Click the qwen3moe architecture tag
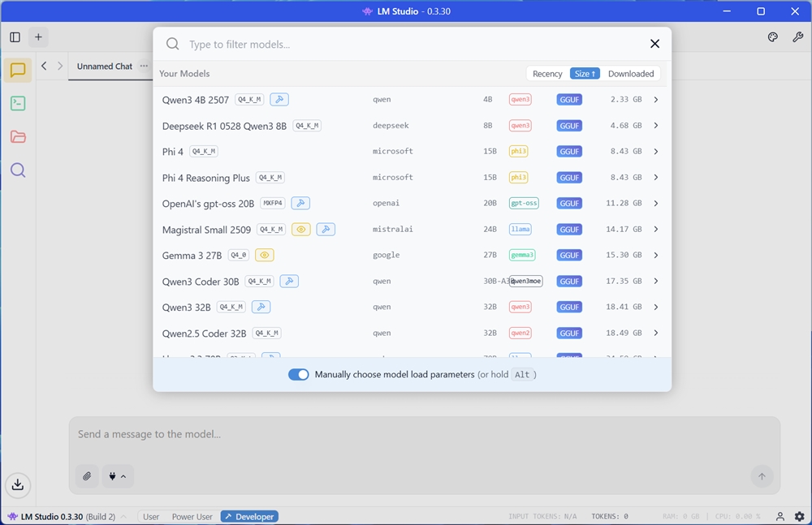812x525 pixels. click(x=525, y=281)
